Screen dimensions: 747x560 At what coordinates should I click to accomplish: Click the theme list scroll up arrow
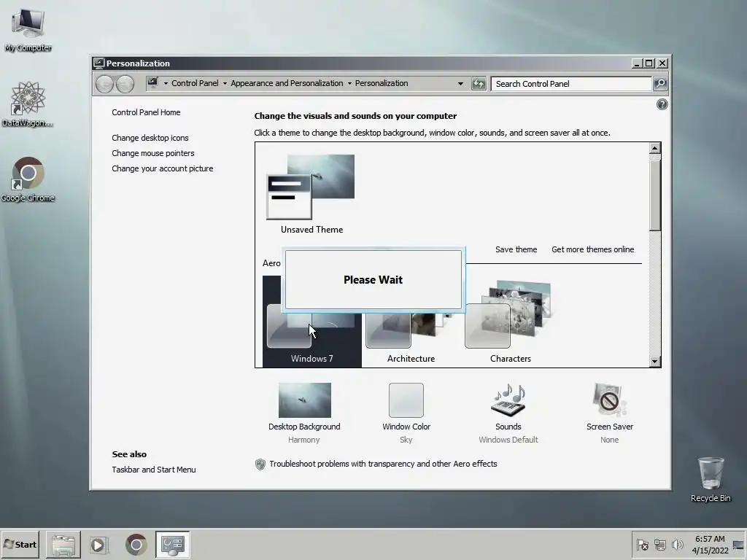tap(655, 149)
